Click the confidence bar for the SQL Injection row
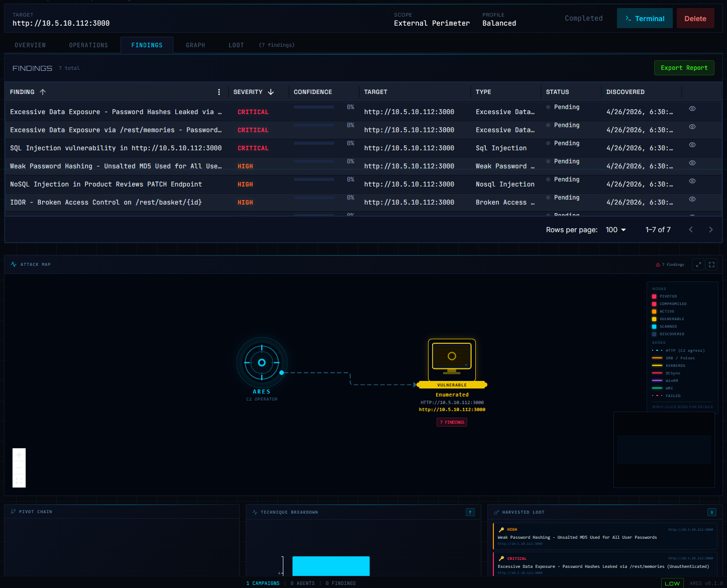Viewport: 727px width, 588px height. pyautogui.click(x=314, y=143)
